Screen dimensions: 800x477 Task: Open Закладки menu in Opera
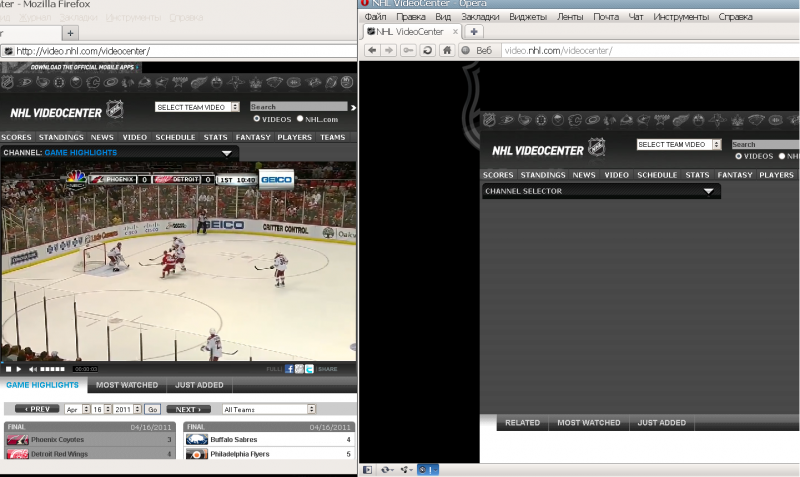point(480,17)
